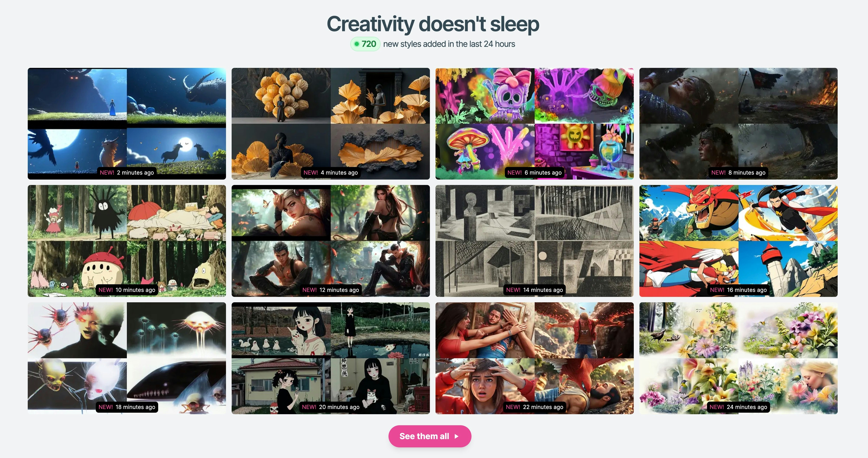Open the red dragon cartoon style card
This screenshot has height=458, width=868.
tap(738, 241)
